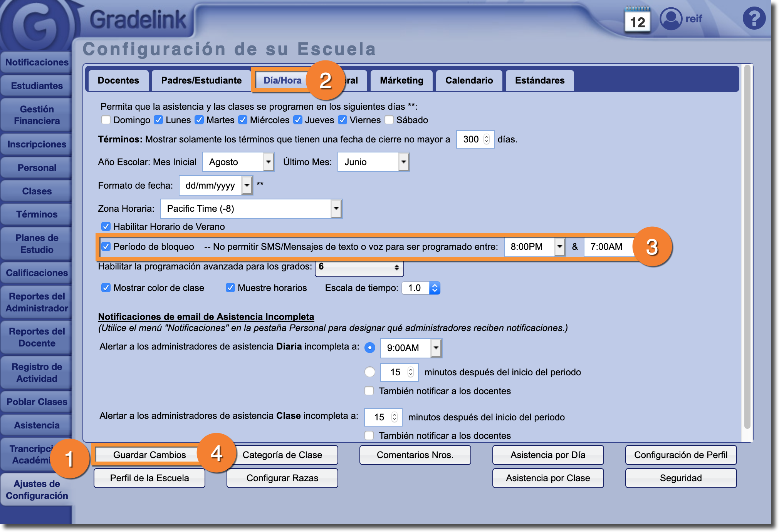Click the days count stepper arrows
Image resolution: width=779 pixels, height=532 pixels.
(x=487, y=139)
